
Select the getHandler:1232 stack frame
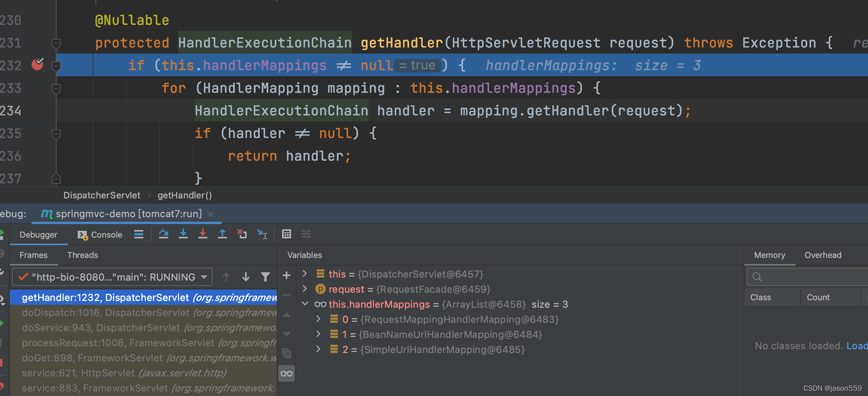(x=143, y=298)
